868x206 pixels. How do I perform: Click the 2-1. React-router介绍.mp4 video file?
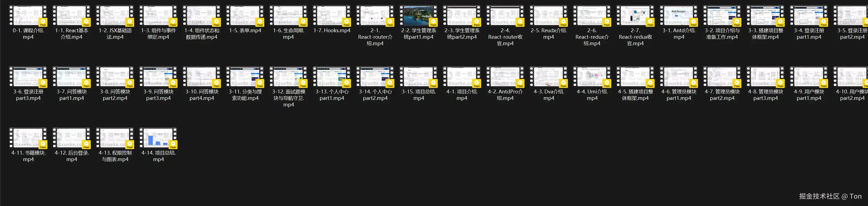click(x=375, y=16)
